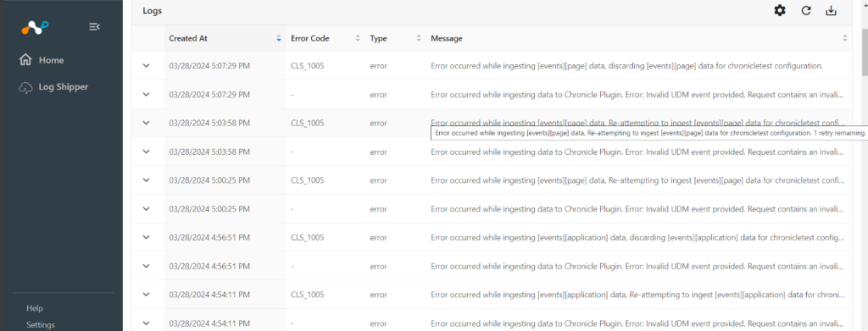Sort by the Type column arrows
This screenshot has width=868, height=331.
(x=419, y=39)
